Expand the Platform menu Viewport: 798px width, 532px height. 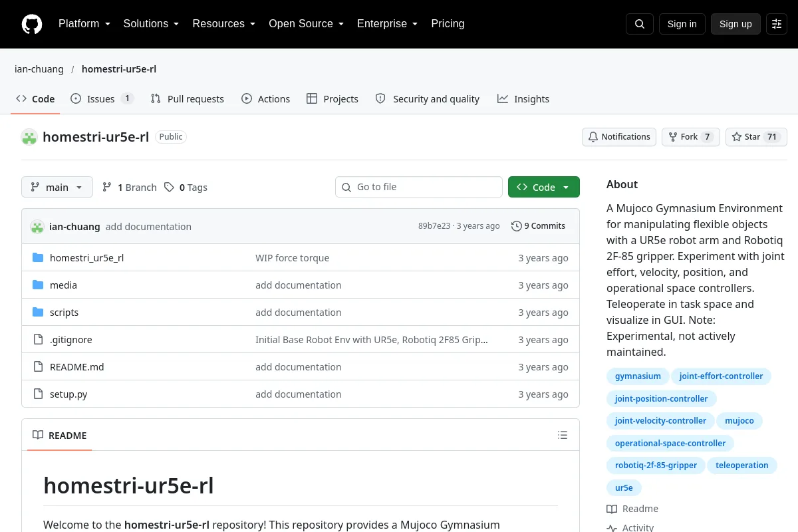pyautogui.click(x=84, y=24)
